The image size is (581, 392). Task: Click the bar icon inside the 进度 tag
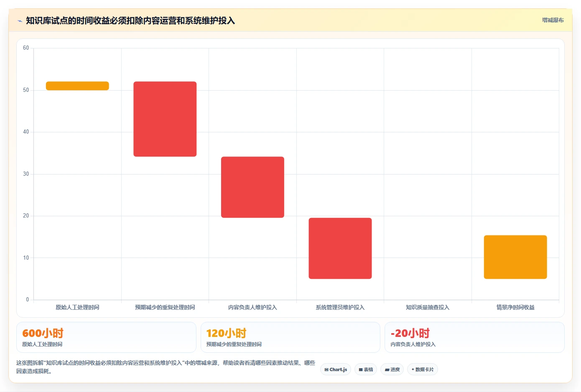click(x=387, y=370)
